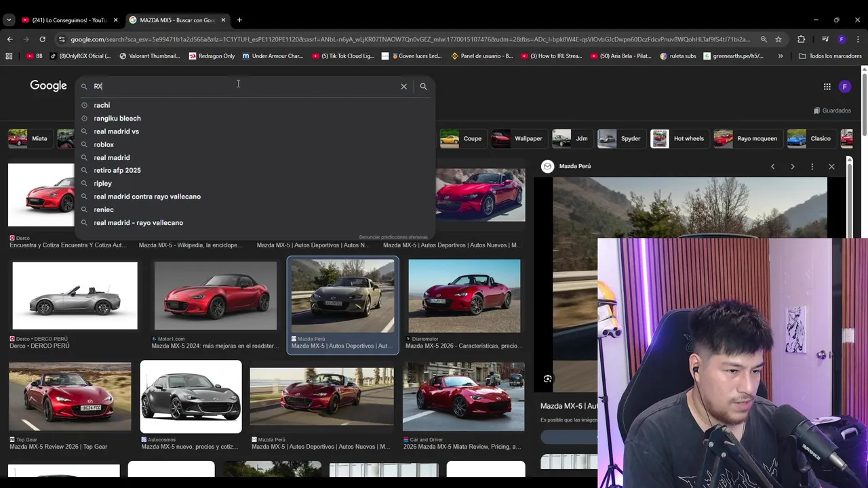Open the browser extensions menu
The width and height of the screenshot is (868, 488).
[x=801, y=39]
